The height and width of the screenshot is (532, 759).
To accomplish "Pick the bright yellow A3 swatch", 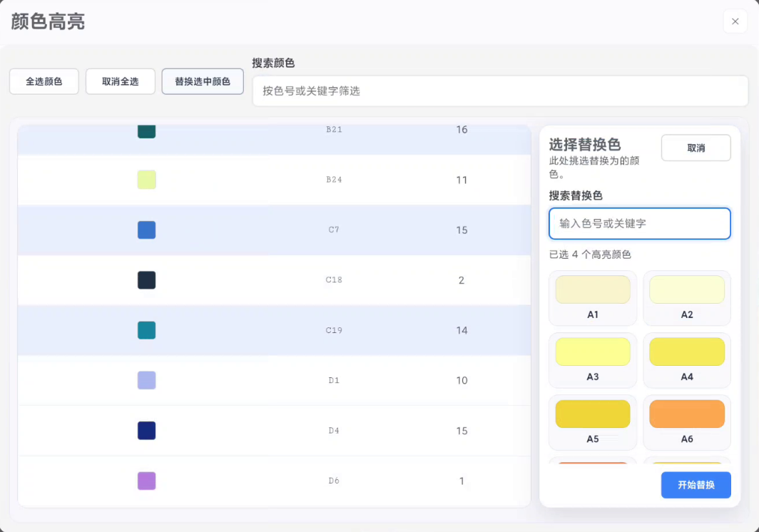I will [592, 351].
